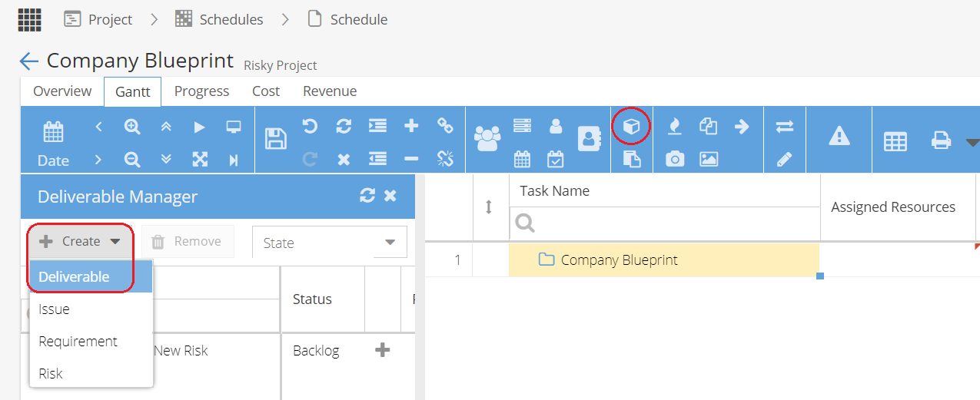Click the undo arrow icon
The height and width of the screenshot is (400, 980).
pyautogui.click(x=310, y=126)
